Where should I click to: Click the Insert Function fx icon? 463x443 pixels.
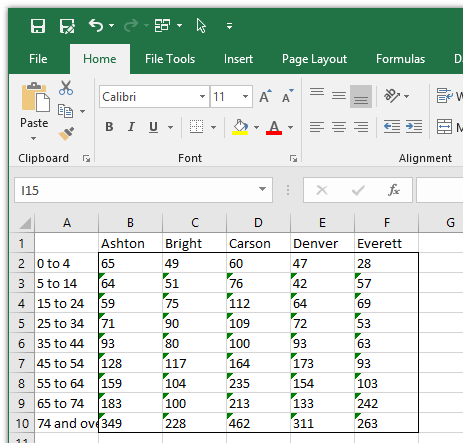pos(394,190)
